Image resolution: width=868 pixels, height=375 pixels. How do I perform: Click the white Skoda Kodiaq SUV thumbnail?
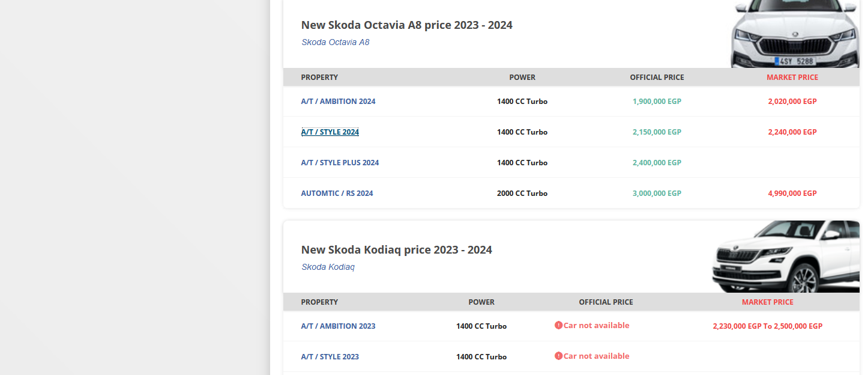pyautogui.click(x=786, y=257)
